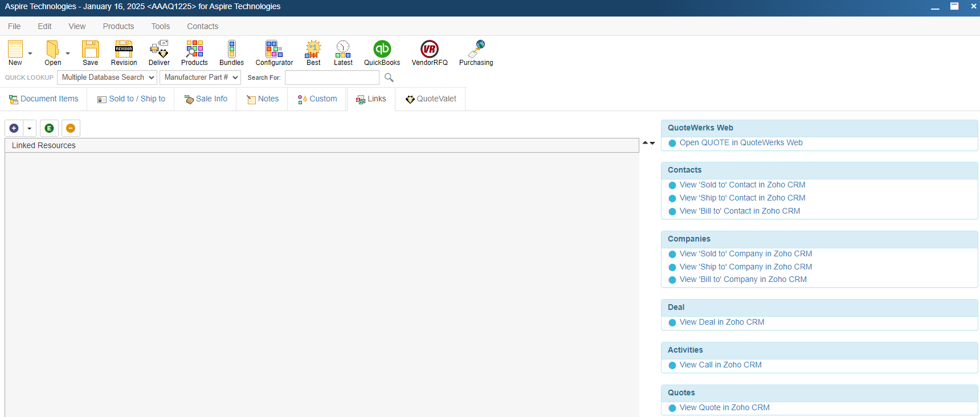980x417 pixels.
Task: Open the Manufacturer Part # dropdown
Action: pos(200,77)
